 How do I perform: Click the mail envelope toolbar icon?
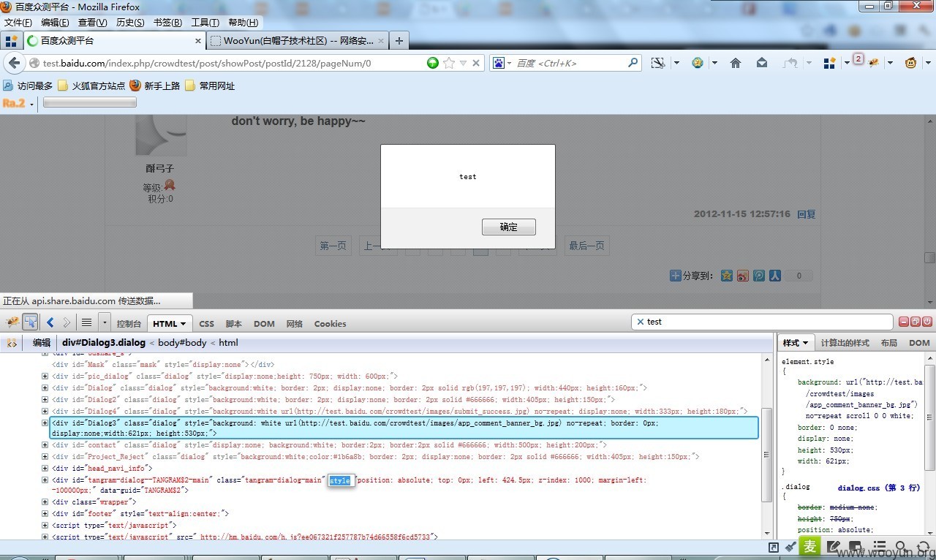pos(762,64)
